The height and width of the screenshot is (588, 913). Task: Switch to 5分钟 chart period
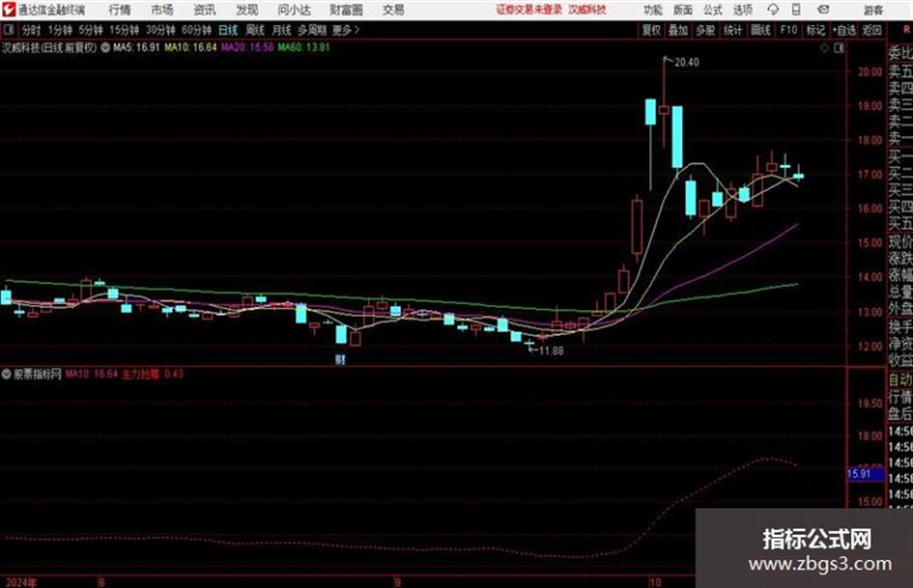(90, 30)
